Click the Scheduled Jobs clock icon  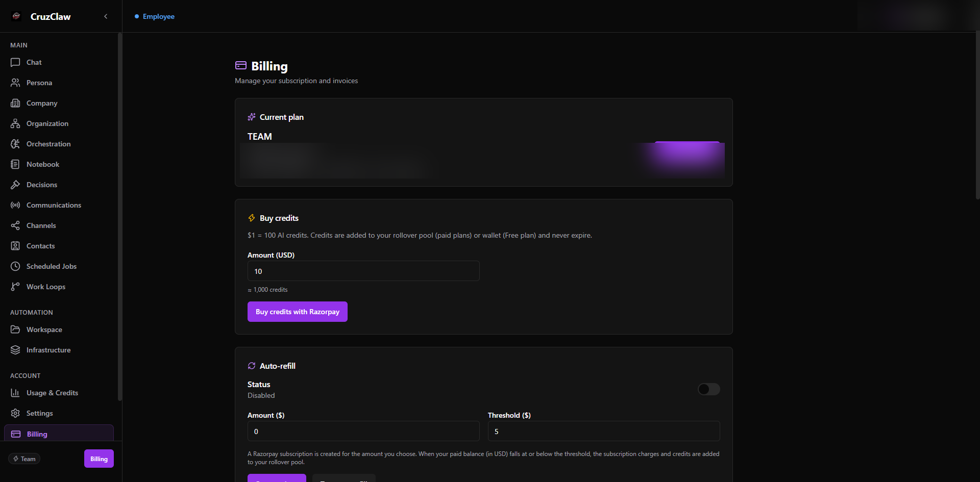pos(15,266)
